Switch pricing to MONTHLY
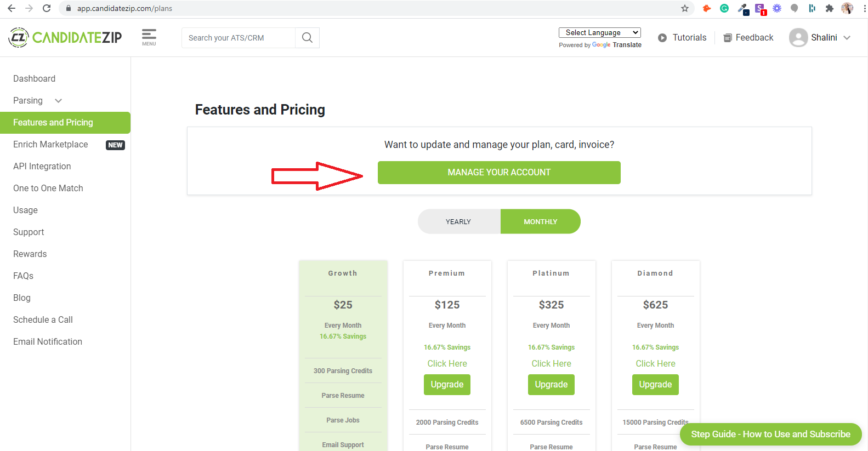This screenshot has width=868, height=451. pyautogui.click(x=541, y=221)
